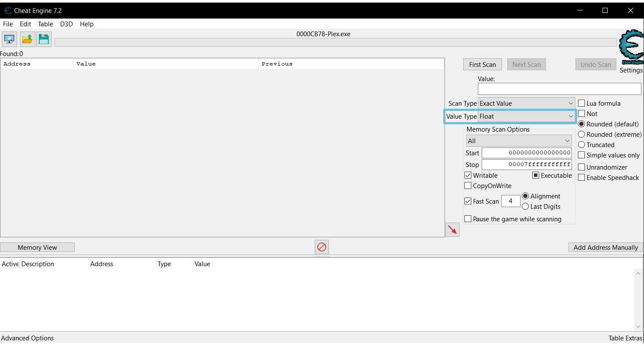Click the Undo Scan button

[596, 65]
